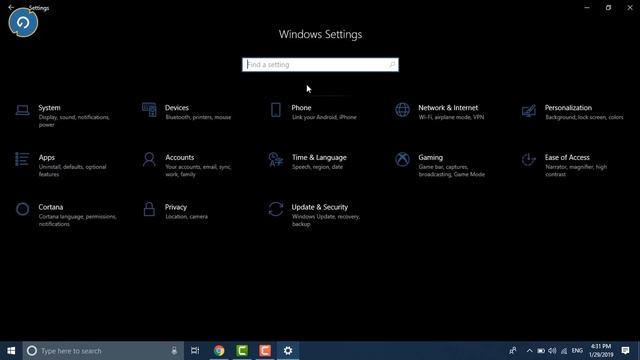
Task: Click the Ease of Access title text
Action: coord(567,158)
